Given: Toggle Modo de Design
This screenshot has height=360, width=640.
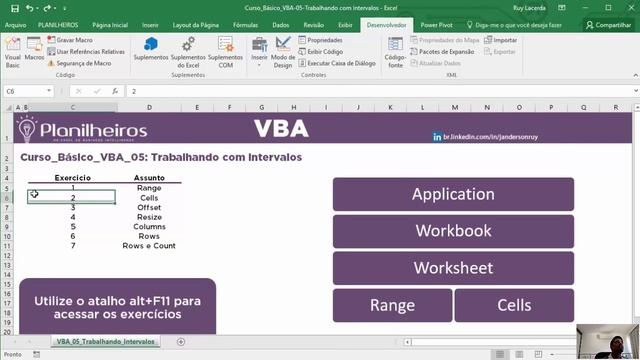Looking at the screenshot, I should pyautogui.click(x=283, y=52).
